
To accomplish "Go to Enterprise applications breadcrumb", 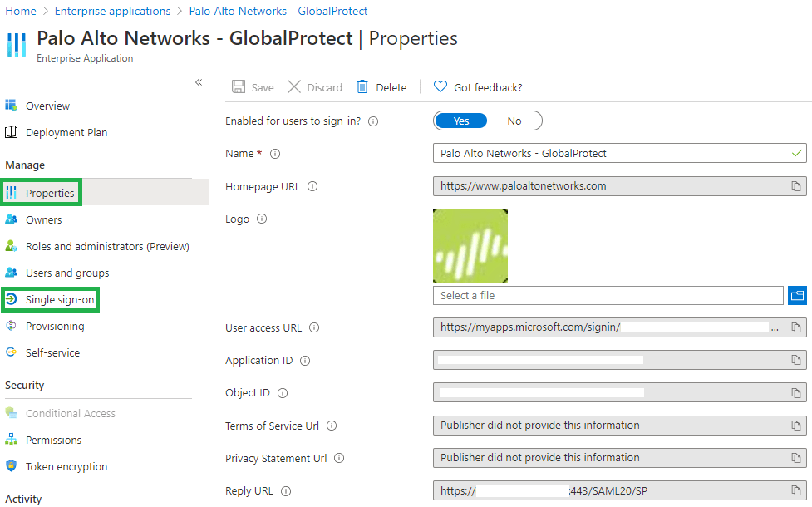I will coord(112,11).
